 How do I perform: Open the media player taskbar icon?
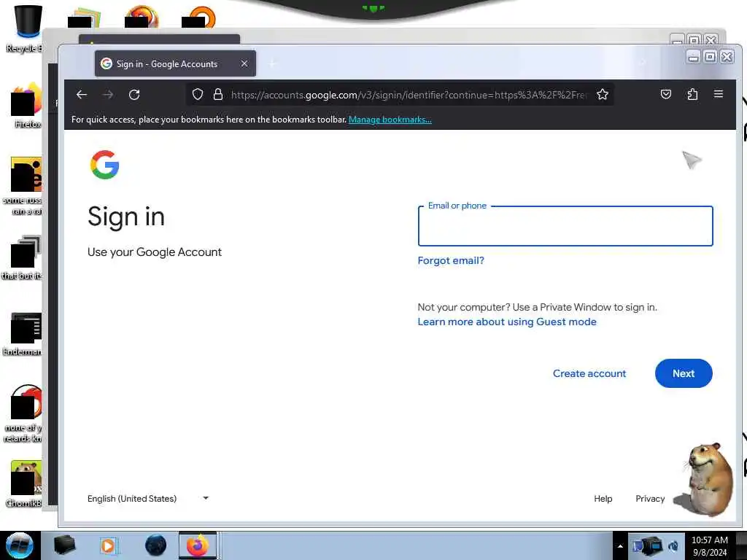[109, 545]
